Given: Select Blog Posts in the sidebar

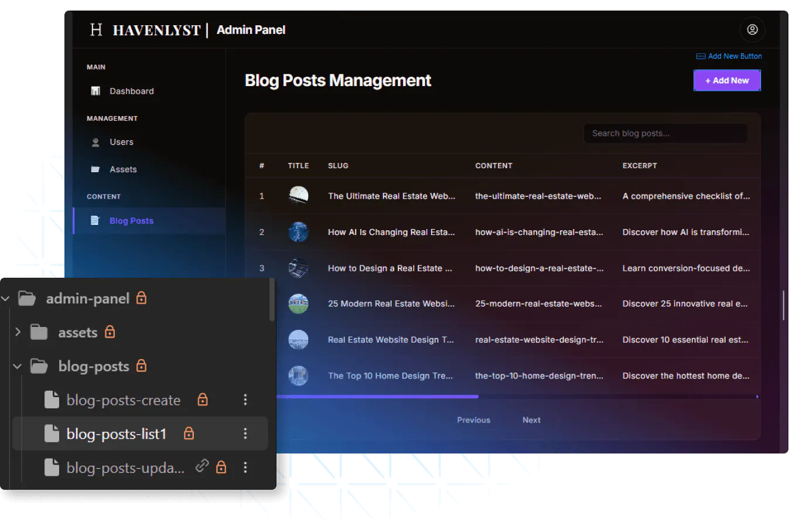Looking at the screenshot, I should (150, 220).
